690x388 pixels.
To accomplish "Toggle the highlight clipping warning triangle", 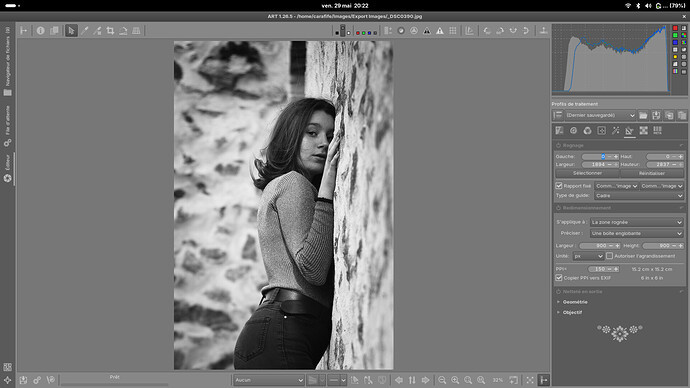I will tap(440, 30).
